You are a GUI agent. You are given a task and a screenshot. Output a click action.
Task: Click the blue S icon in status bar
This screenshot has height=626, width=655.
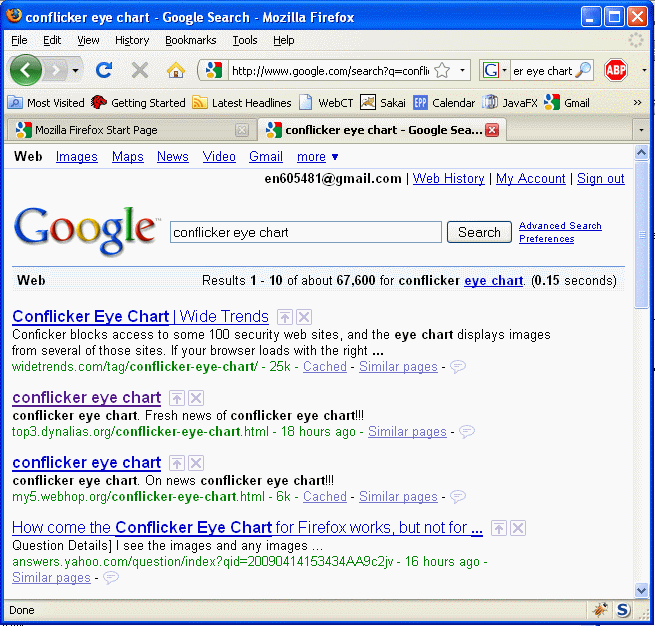[x=622, y=610]
